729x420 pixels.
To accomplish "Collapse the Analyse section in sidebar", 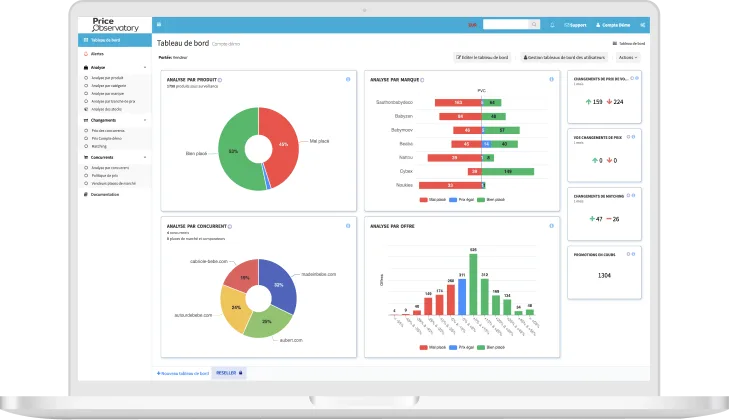I will [x=115, y=67].
